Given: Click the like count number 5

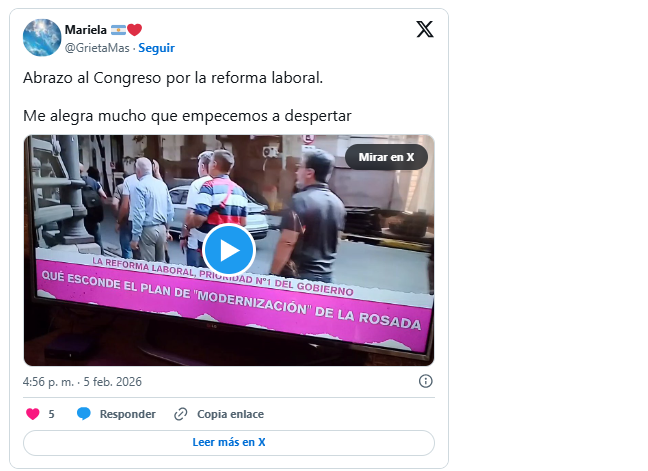Looking at the screenshot, I should 51,414.
